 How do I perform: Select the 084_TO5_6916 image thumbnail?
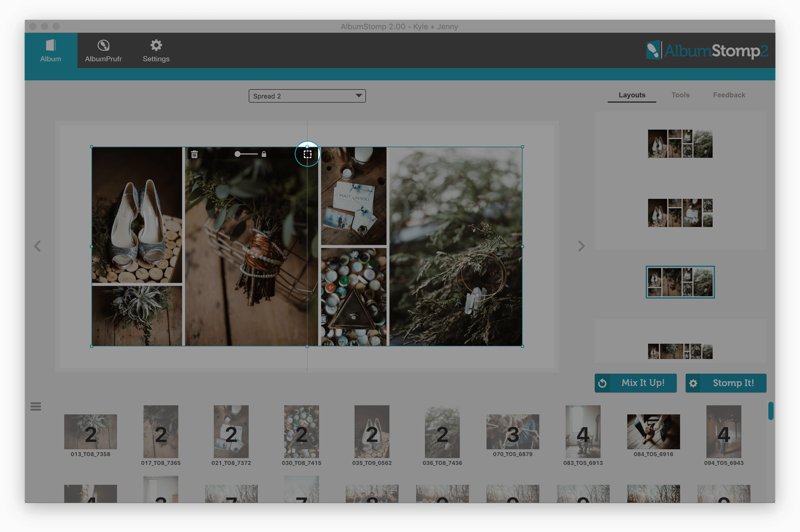coord(653,432)
